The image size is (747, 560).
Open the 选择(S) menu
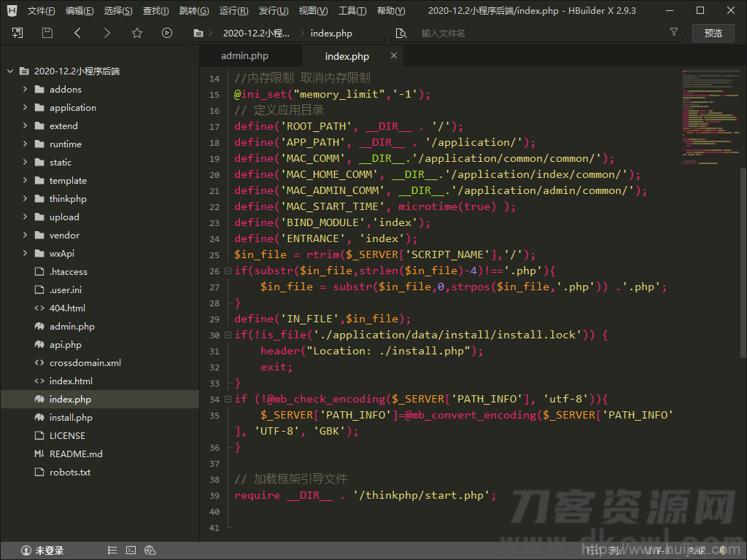pos(118,10)
